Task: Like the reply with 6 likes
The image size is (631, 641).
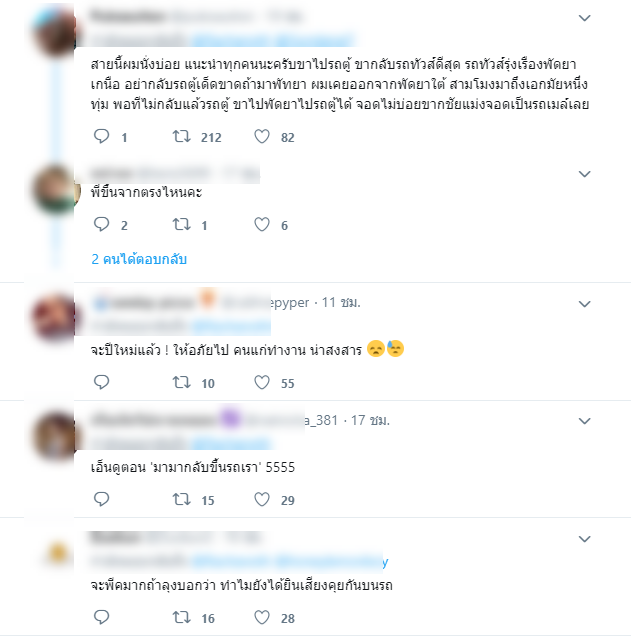Action: (262, 224)
